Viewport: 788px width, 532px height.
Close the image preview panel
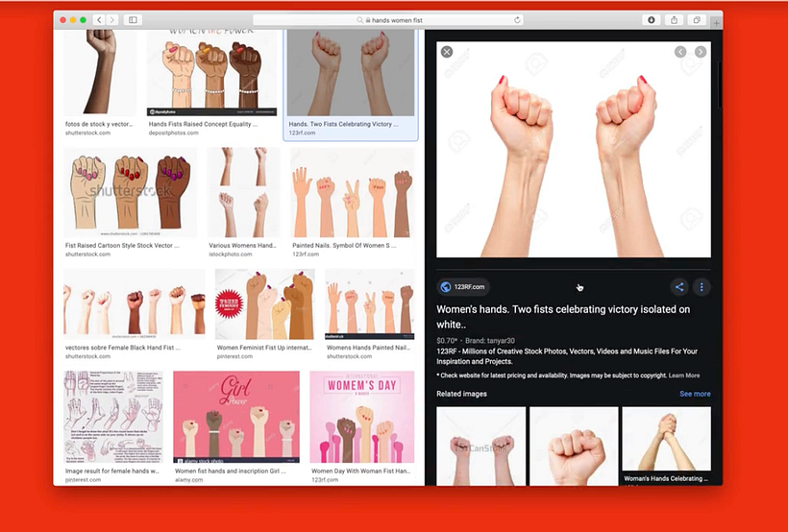pos(447,52)
